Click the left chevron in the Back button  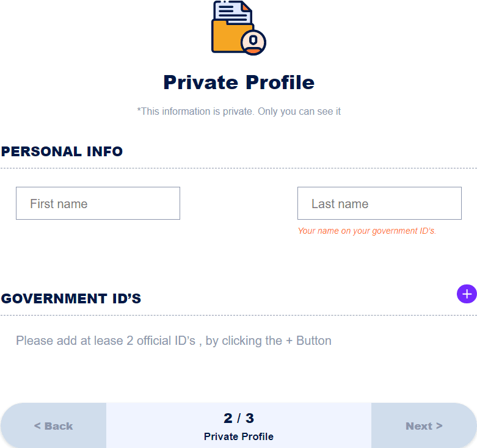point(37,426)
